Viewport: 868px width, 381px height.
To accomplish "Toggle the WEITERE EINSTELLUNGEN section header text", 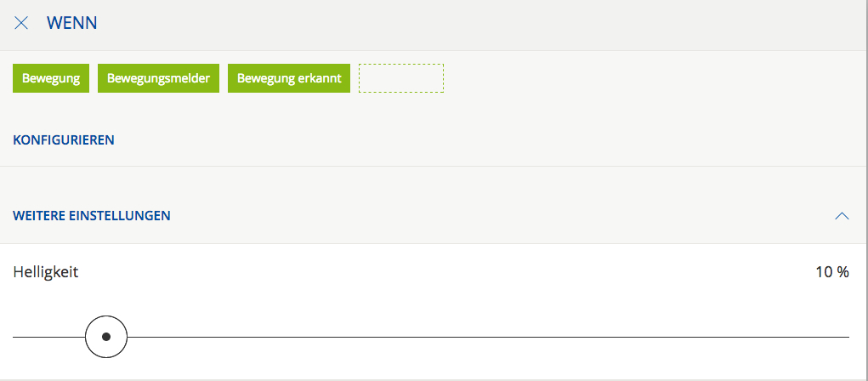I will coord(92,216).
